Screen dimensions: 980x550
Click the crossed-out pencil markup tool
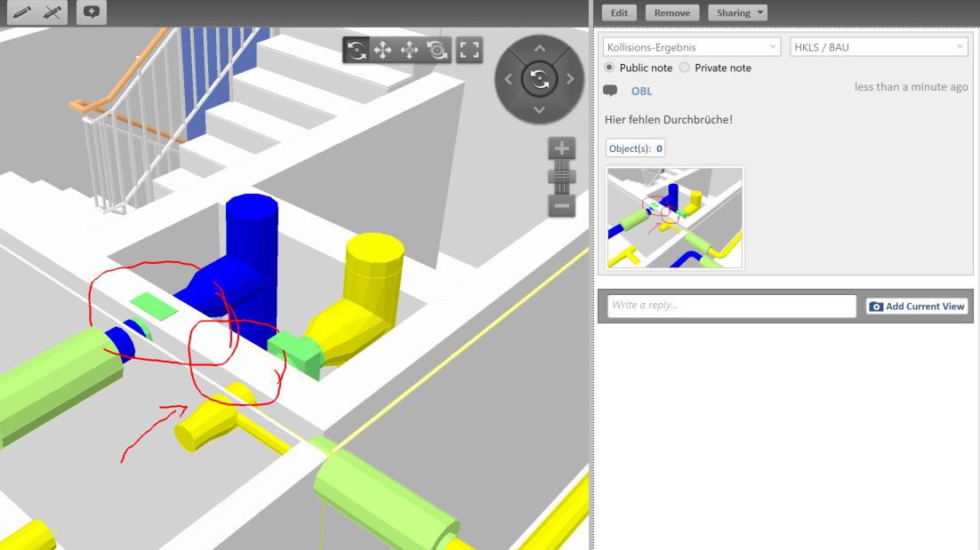(53, 12)
